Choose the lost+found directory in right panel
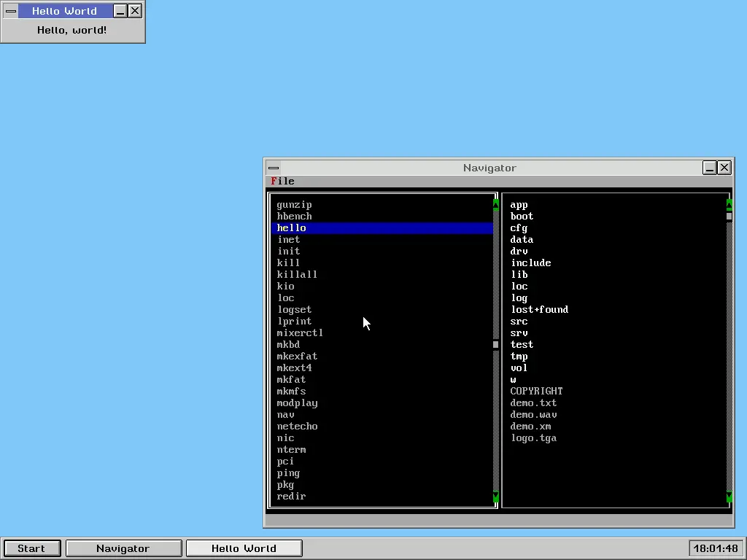Viewport: 747px width, 560px height. pyautogui.click(x=539, y=309)
